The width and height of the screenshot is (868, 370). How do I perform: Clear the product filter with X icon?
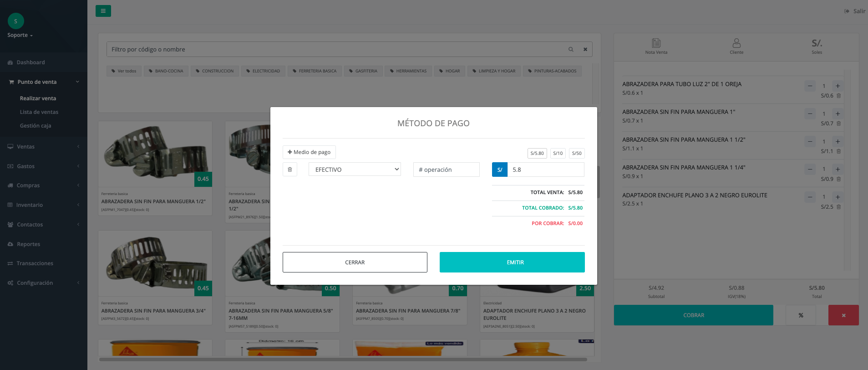[x=585, y=49]
